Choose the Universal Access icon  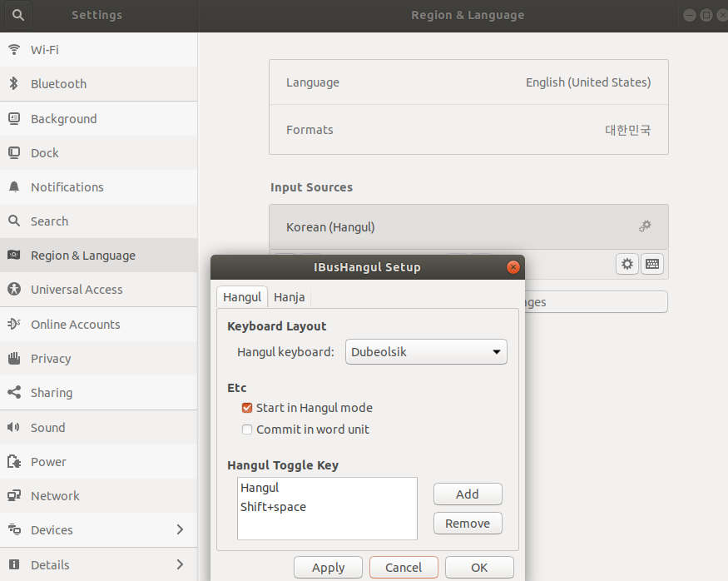14,289
